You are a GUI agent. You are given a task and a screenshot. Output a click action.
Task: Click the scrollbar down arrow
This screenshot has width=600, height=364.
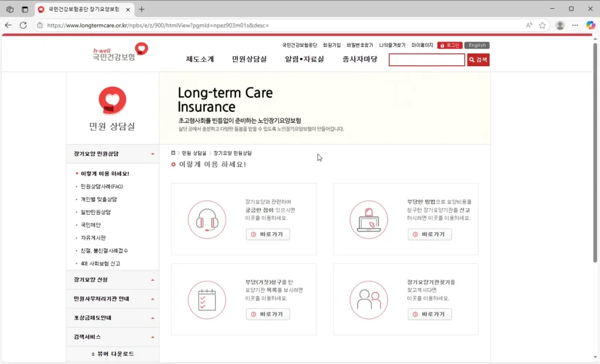point(595,358)
